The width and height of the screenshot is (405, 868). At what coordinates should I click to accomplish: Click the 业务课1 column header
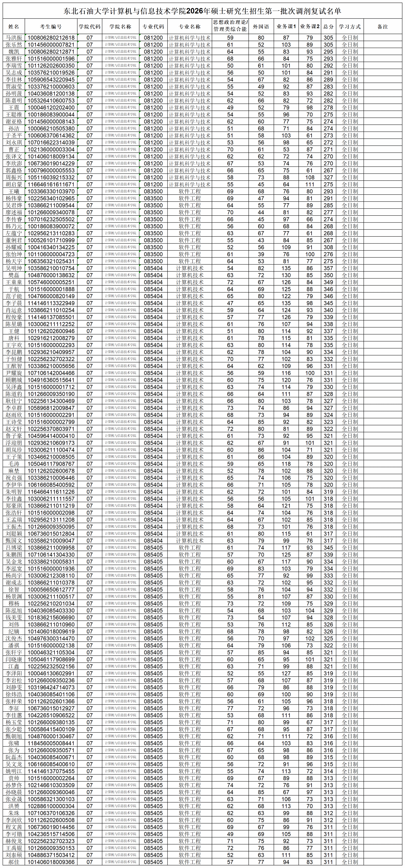pyautogui.click(x=286, y=27)
